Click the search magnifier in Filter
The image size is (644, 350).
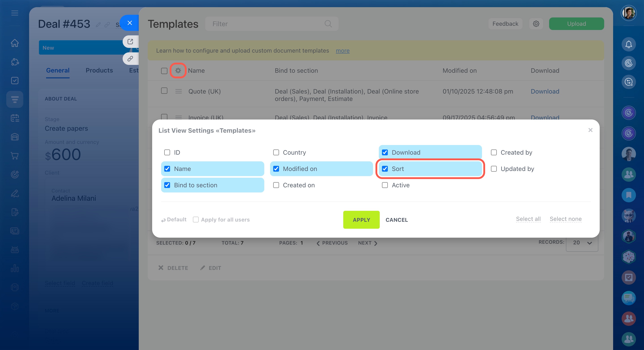click(x=328, y=24)
